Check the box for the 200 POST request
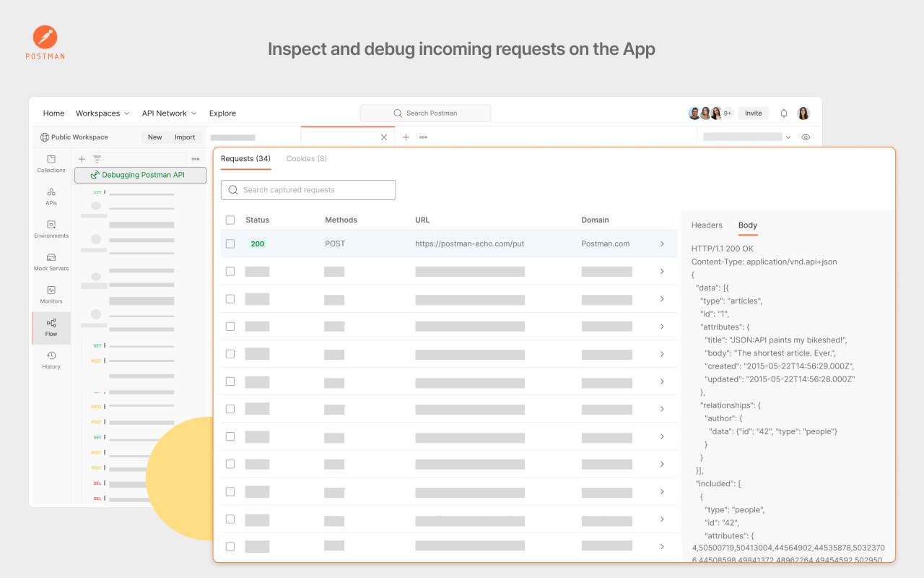Viewport: 924px width, 578px height. pos(230,244)
